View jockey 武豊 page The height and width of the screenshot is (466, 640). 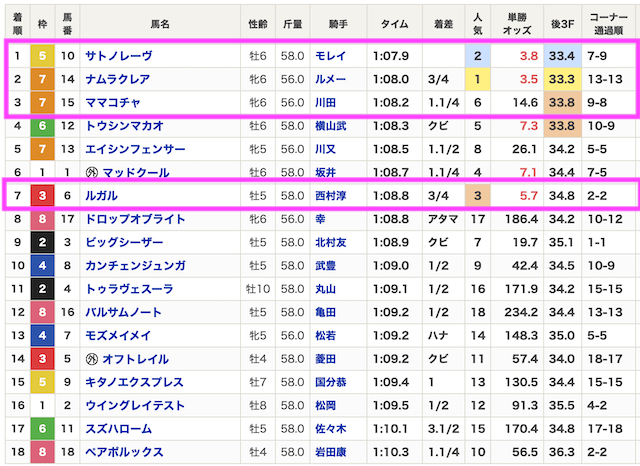325,266
